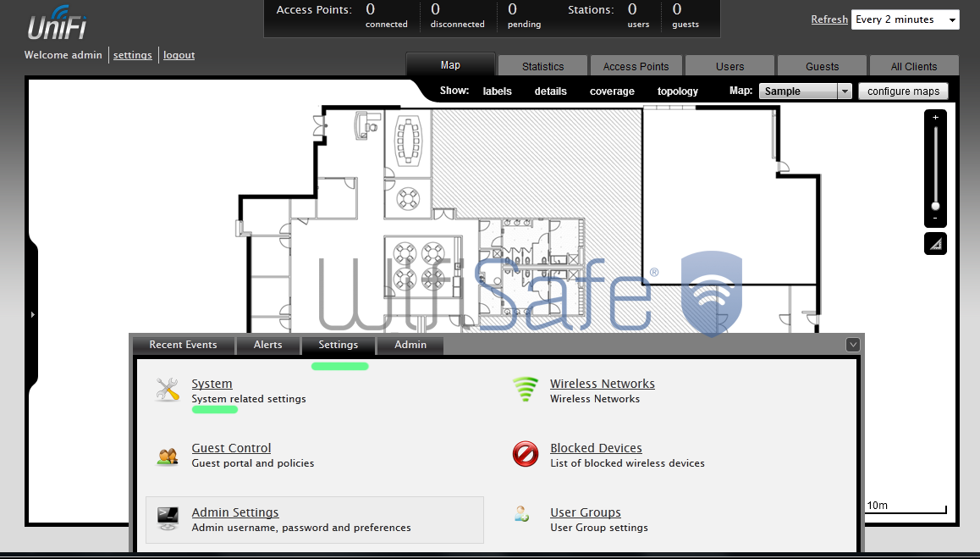980x559 pixels.
Task: Click the System wrench and screwdriver icon
Action: point(168,390)
